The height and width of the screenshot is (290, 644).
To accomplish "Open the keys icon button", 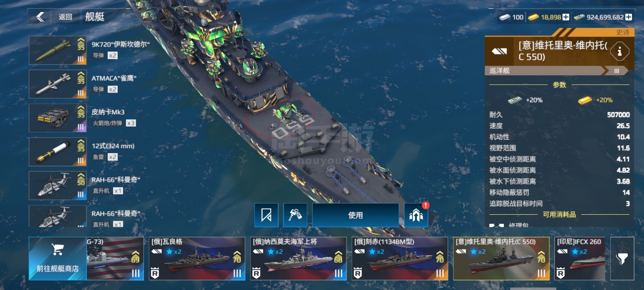I will pos(295,215).
